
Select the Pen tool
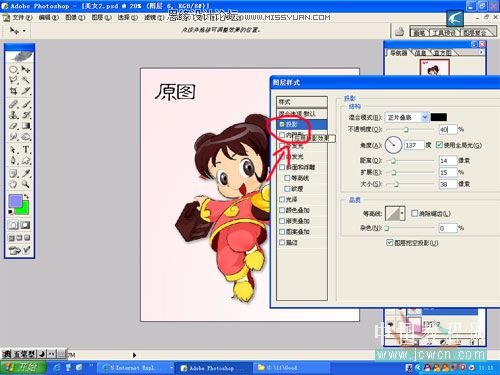pyautogui.click(x=13, y=160)
